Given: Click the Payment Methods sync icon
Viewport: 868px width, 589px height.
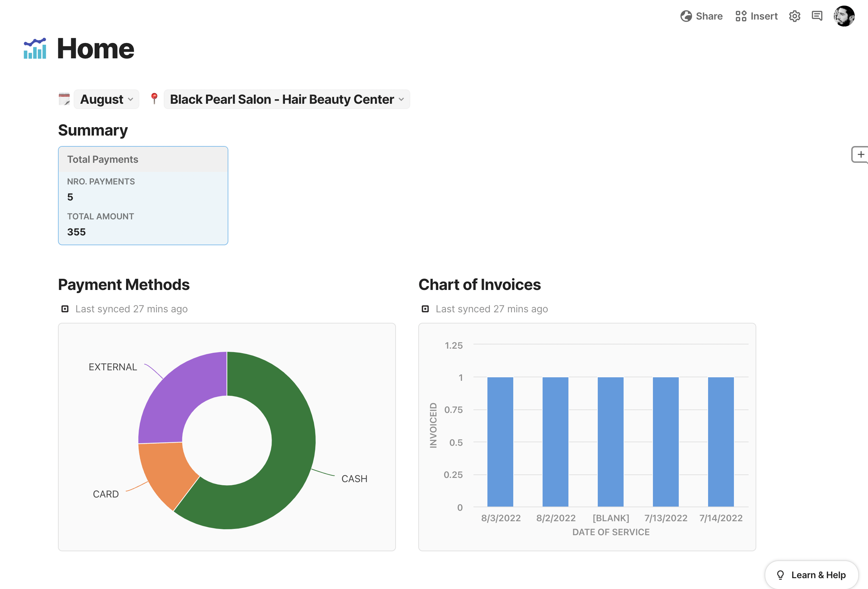Looking at the screenshot, I should click(x=65, y=309).
